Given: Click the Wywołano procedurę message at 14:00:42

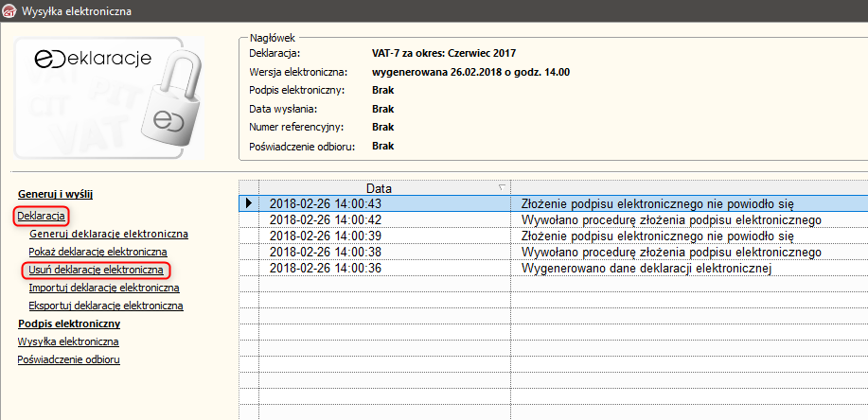Looking at the screenshot, I should [671, 219].
